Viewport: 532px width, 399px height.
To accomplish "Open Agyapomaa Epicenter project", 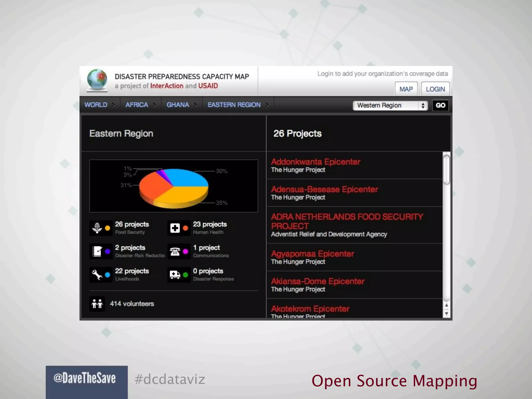I will pyautogui.click(x=312, y=254).
